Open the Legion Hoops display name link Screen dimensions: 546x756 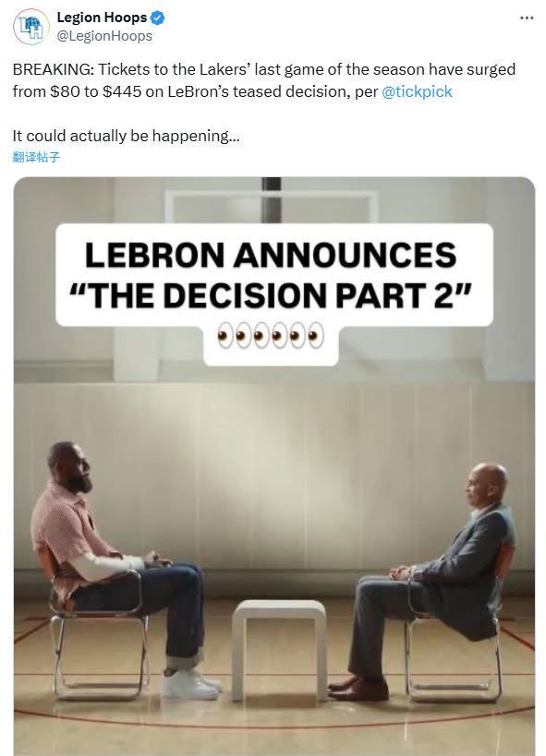(102, 18)
